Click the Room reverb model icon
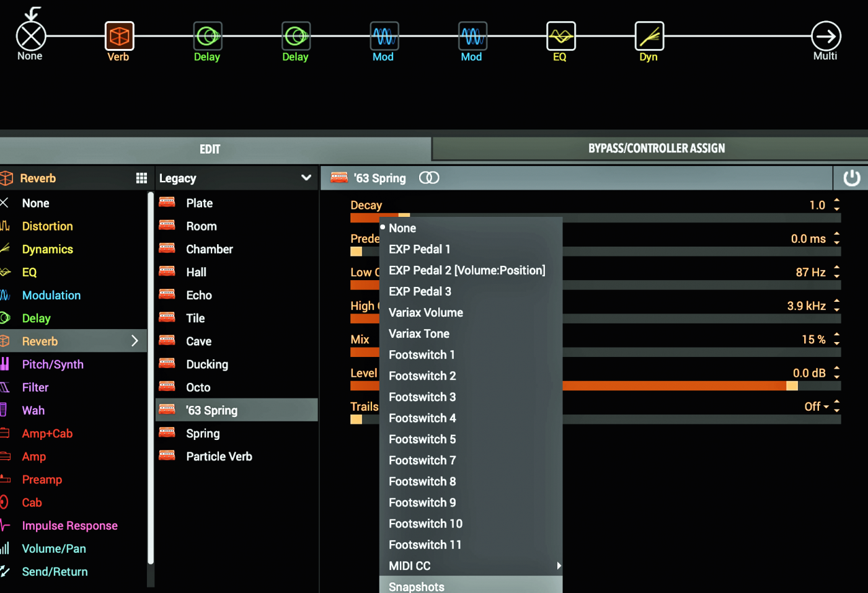 coord(167,225)
